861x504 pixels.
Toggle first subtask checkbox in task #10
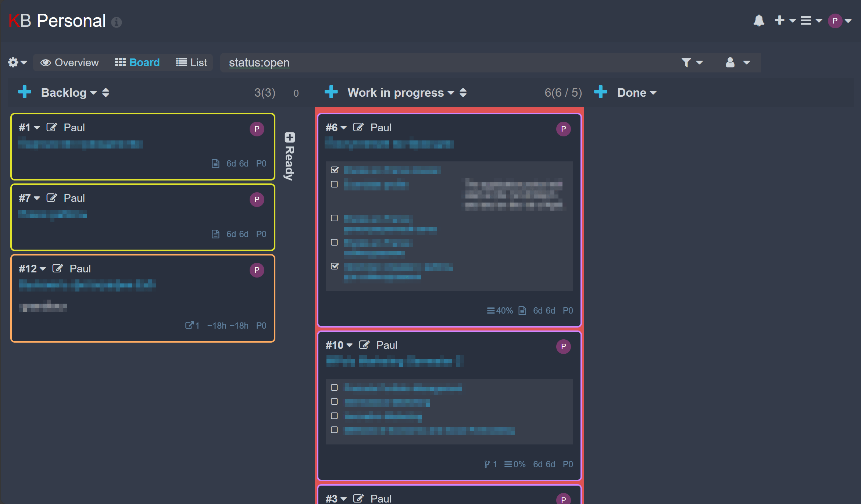pos(334,387)
